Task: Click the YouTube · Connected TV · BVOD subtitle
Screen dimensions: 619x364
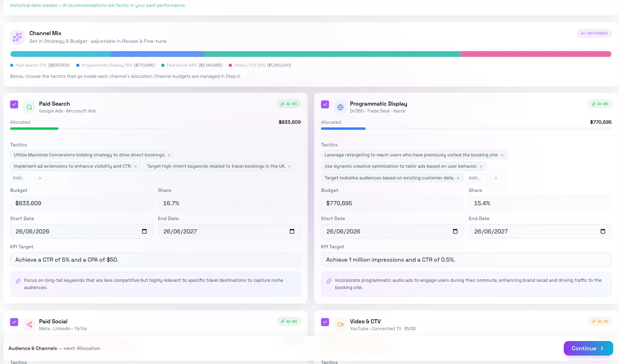Action: pos(383,329)
